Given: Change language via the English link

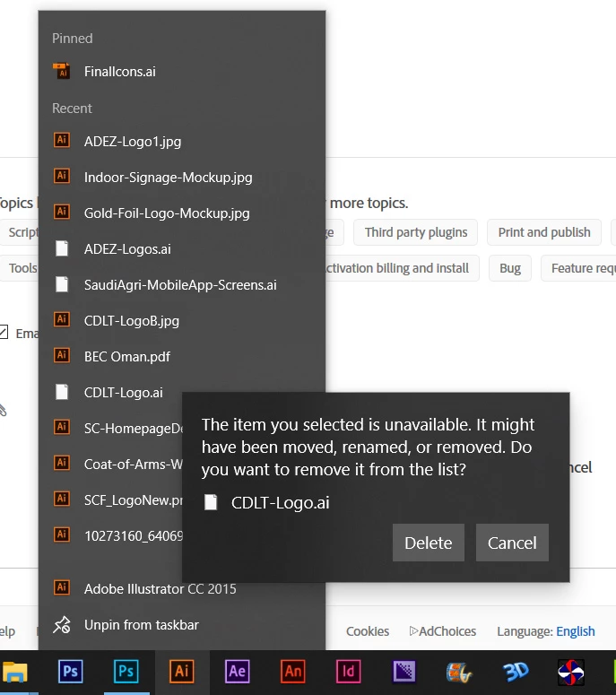Looking at the screenshot, I should tap(576, 631).
